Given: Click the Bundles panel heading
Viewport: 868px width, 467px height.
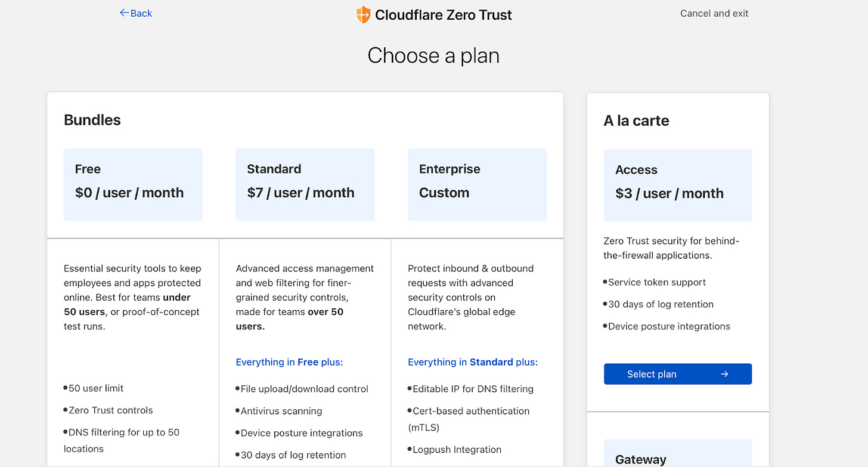Looking at the screenshot, I should (92, 120).
